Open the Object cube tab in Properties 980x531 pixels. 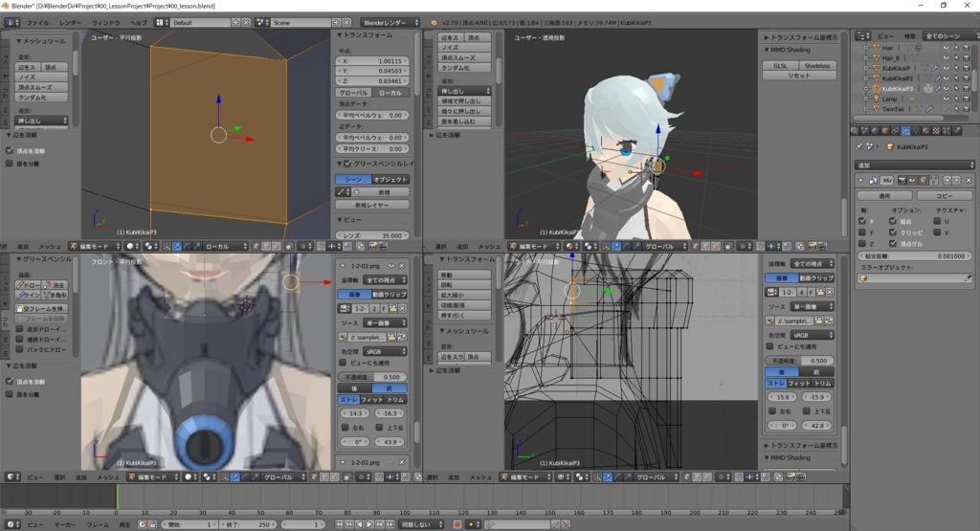click(885, 130)
